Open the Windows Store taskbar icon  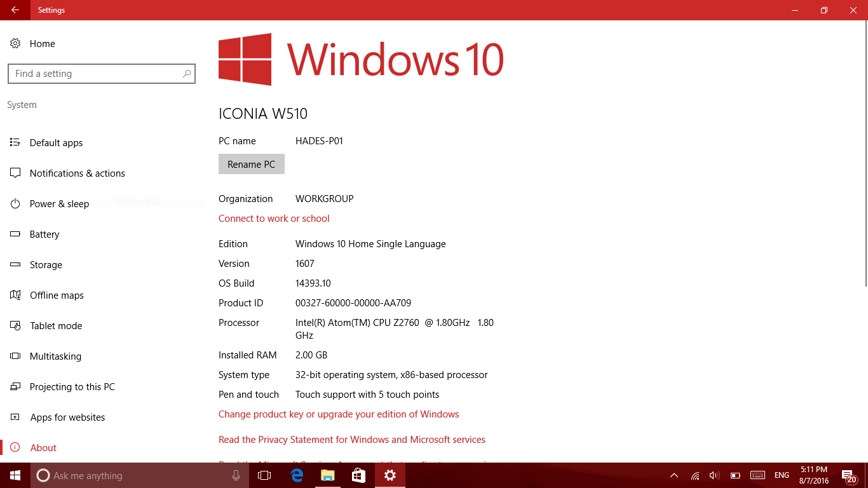[358, 475]
